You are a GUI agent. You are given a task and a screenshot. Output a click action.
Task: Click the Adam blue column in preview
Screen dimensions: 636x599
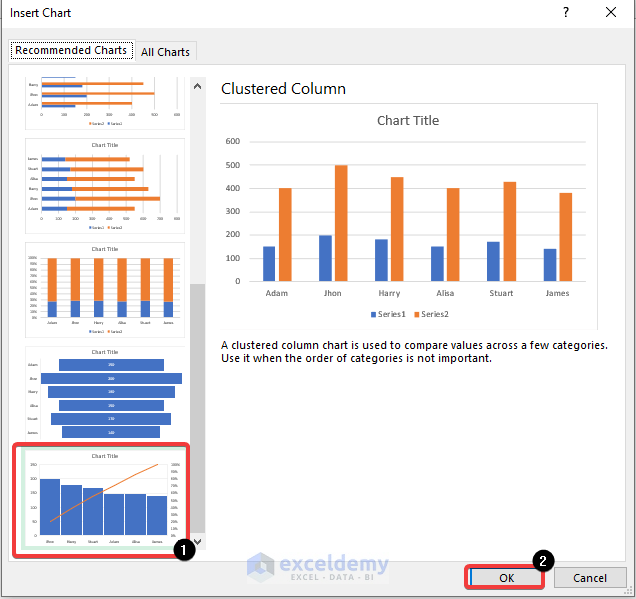[x=269, y=264]
